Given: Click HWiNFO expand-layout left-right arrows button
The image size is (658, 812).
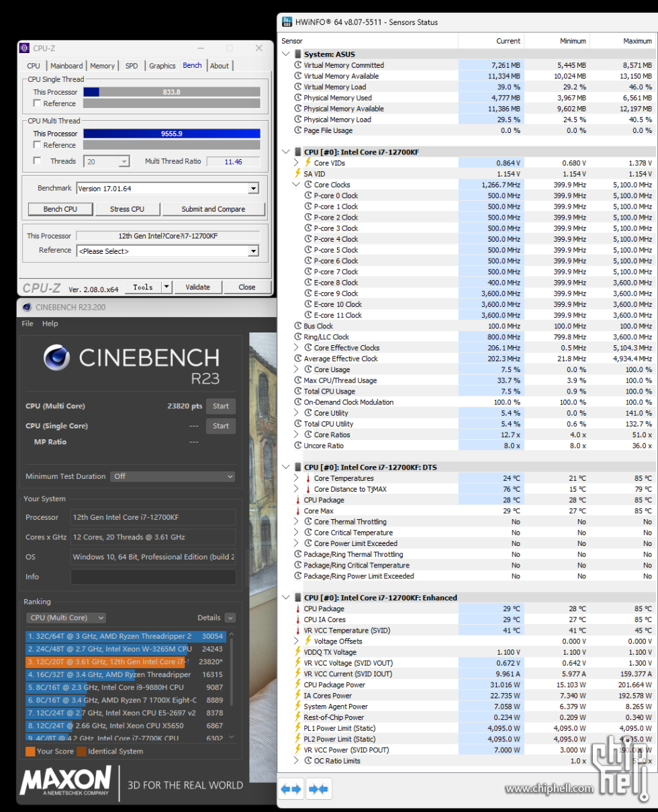Looking at the screenshot, I should click(291, 789).
